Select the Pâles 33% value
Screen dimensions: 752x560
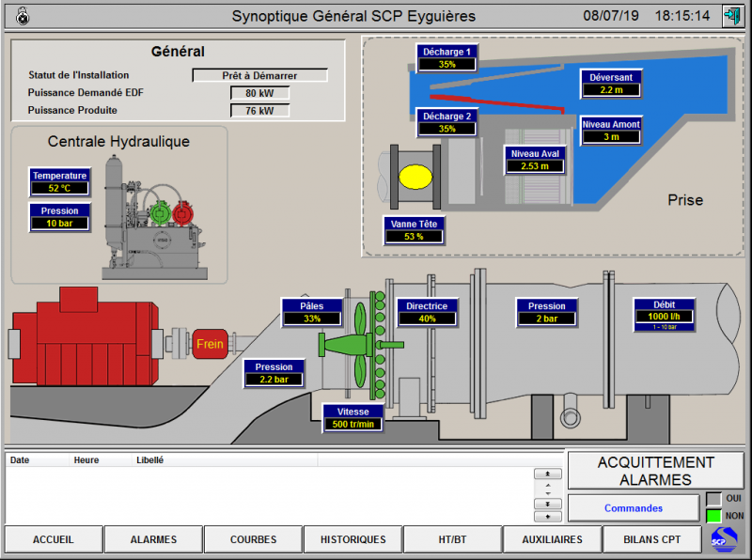[312, 319]
